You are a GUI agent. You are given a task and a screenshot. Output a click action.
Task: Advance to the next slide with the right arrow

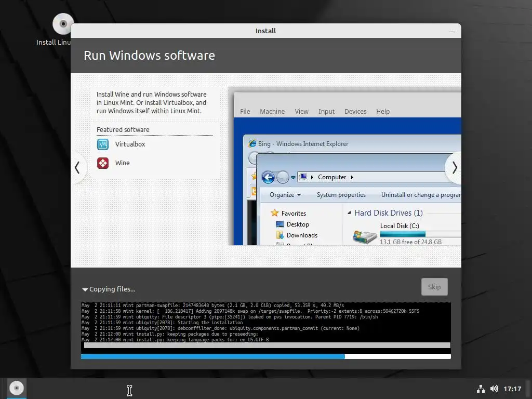454,168
